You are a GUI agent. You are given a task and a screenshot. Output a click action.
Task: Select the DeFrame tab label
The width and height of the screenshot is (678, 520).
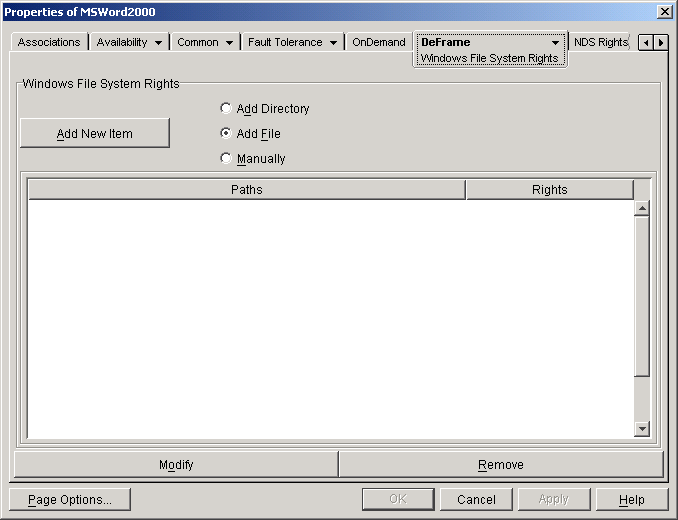(x=446, y=42)
